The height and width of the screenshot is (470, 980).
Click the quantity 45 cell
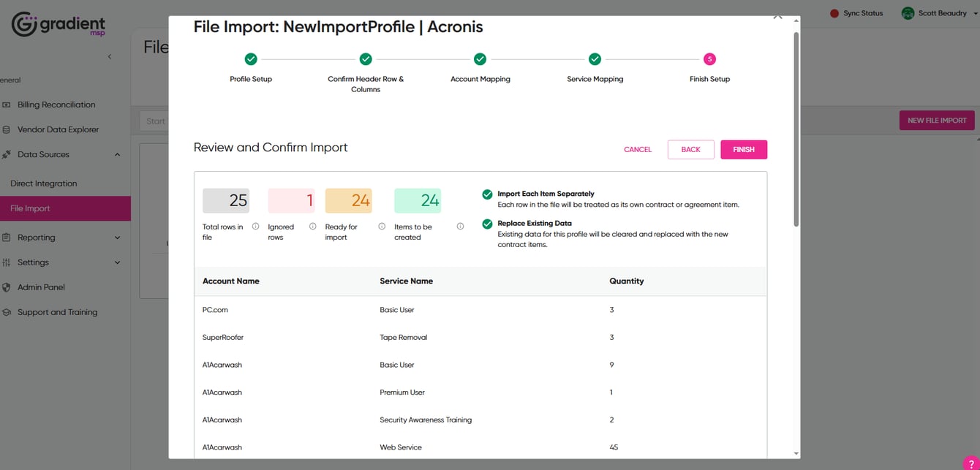(x=614, y=447)
